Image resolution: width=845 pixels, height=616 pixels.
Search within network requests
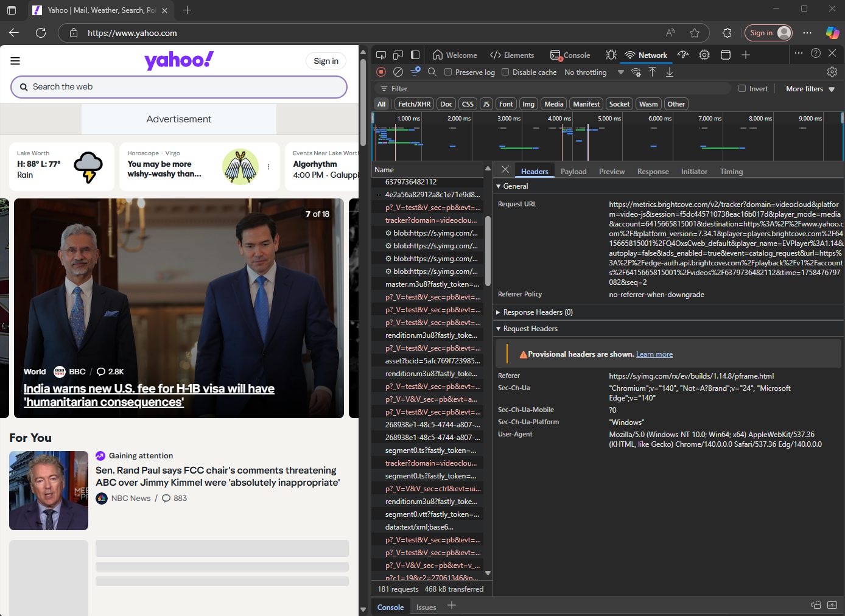[432, 72]
